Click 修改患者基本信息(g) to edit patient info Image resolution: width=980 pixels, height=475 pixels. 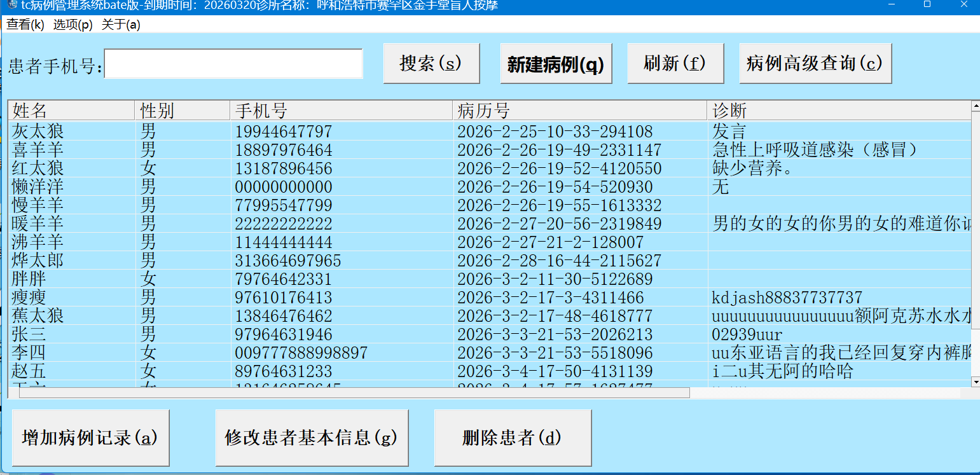pyautogui.click(x=312, y=437)
